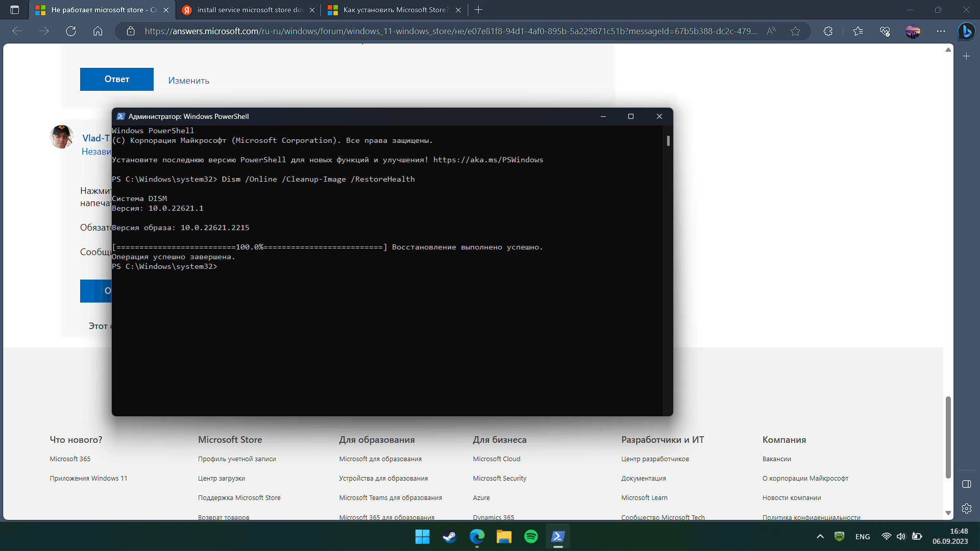This screenshot has width=980, height=551.
Task: Add page to favorites star
Action: coord(795,31)
